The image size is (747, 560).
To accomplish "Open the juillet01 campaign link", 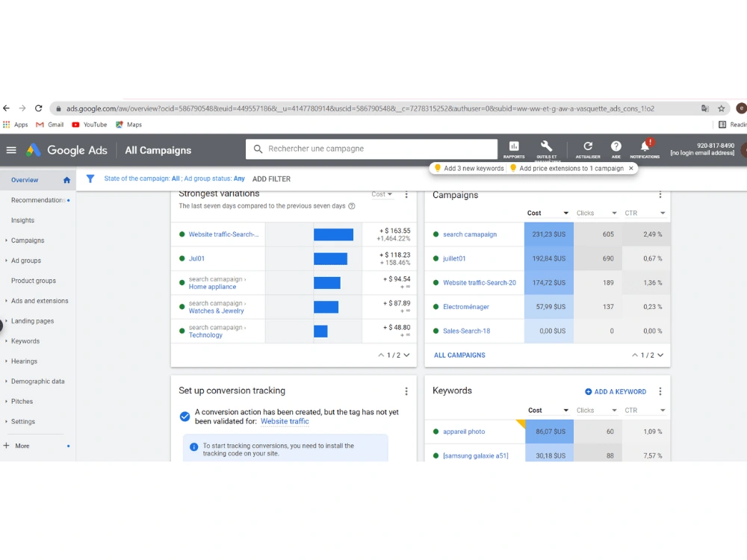I will 454,258.
